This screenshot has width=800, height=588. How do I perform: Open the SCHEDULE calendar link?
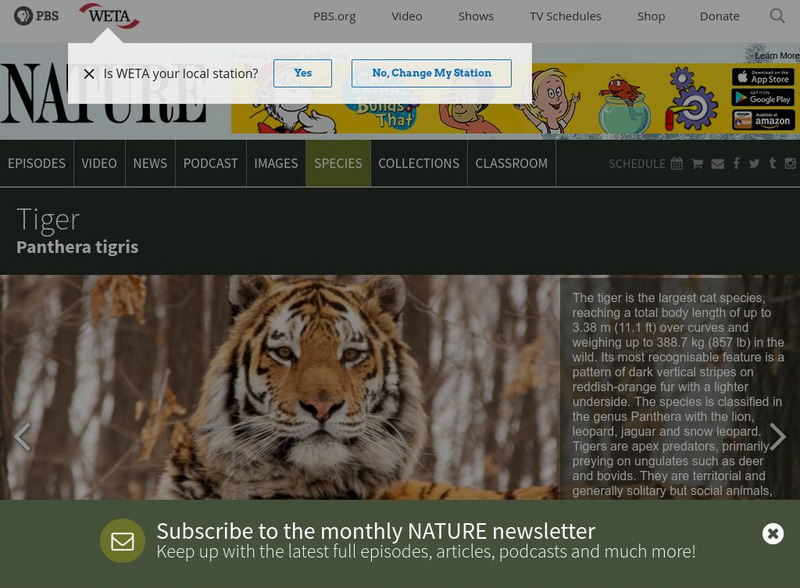tap(645, 164)
